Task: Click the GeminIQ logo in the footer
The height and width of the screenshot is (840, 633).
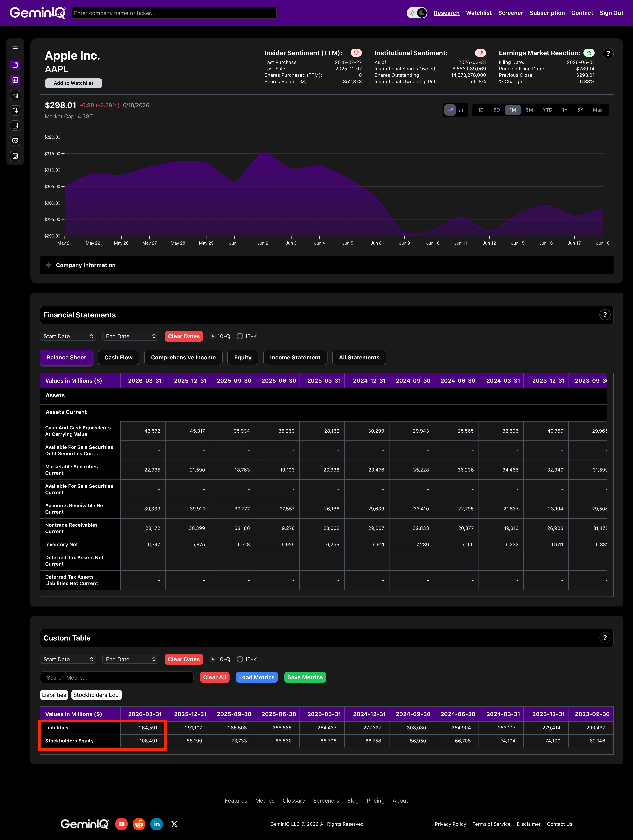Action: click(x=85, y=824)
